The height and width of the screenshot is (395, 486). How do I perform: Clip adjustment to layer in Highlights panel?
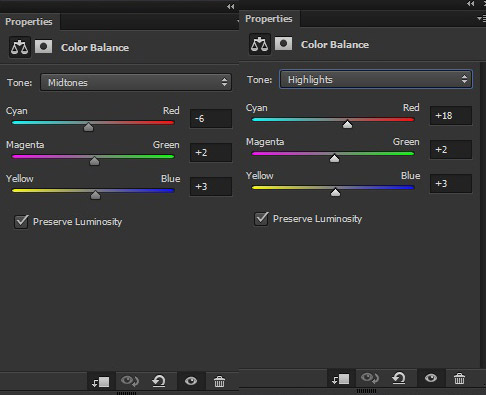point(341,379)
